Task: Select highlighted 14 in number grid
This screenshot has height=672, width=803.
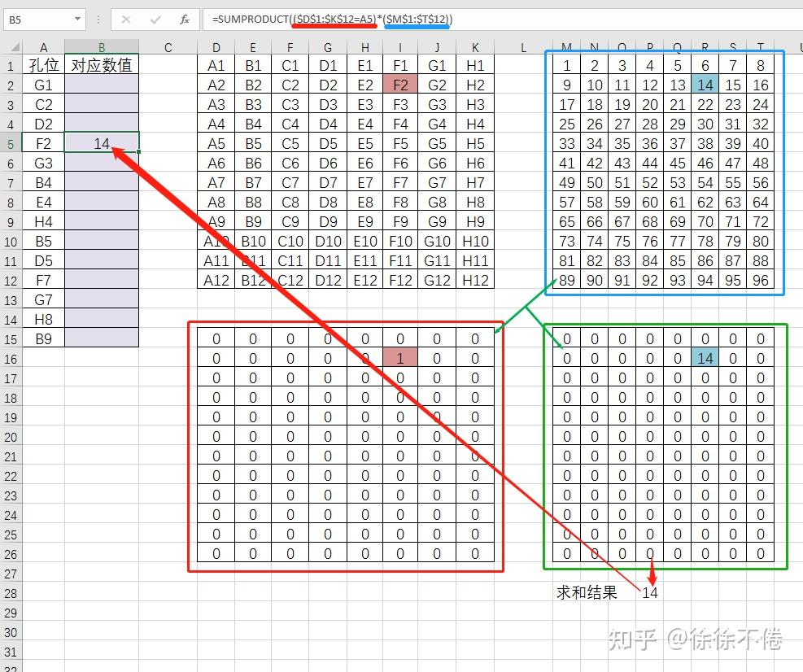Action: 705,85
